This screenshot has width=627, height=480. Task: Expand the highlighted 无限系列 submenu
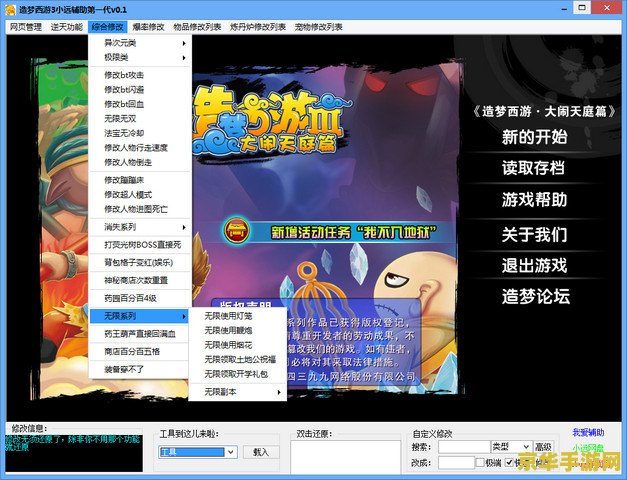click(140, 316)
